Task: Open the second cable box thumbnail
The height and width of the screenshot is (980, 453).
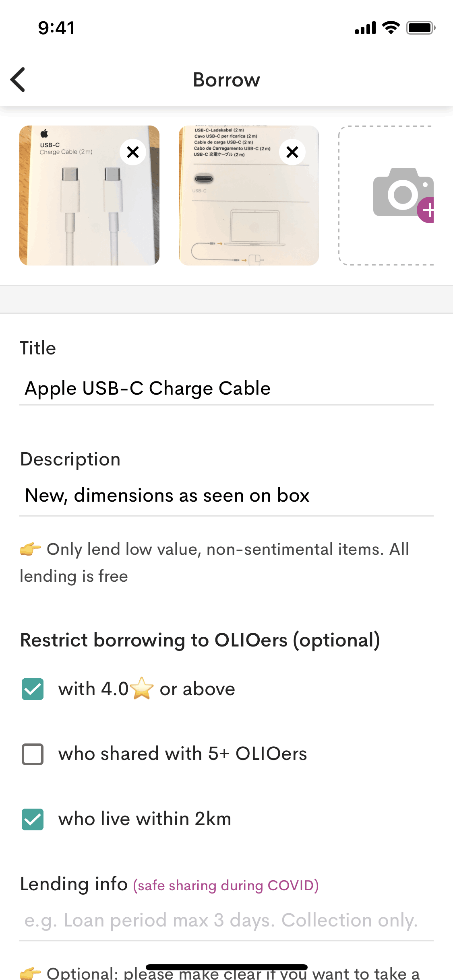Action: (x=242, y=213)
